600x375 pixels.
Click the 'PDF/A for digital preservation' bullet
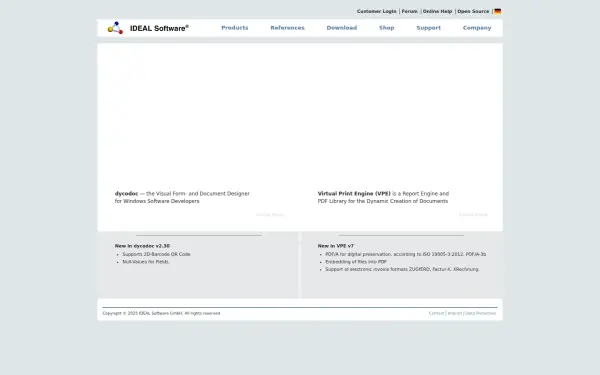point(406,254)
